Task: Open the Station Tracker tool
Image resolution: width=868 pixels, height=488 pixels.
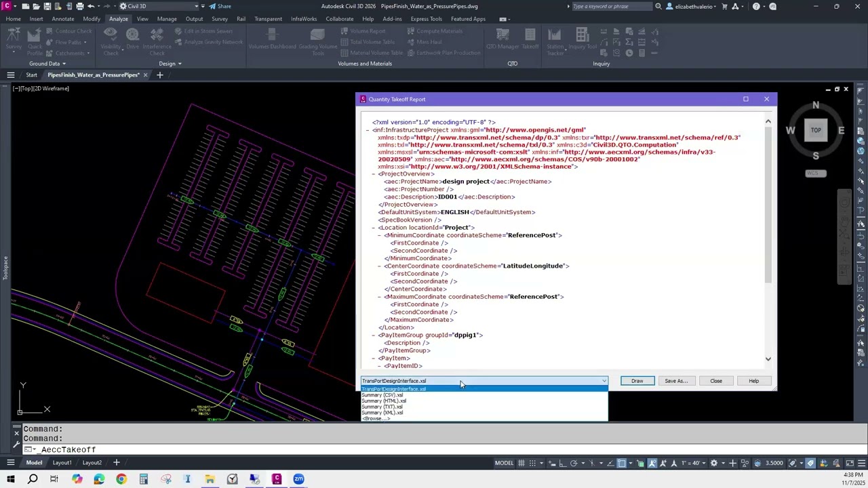Action: 555,41
